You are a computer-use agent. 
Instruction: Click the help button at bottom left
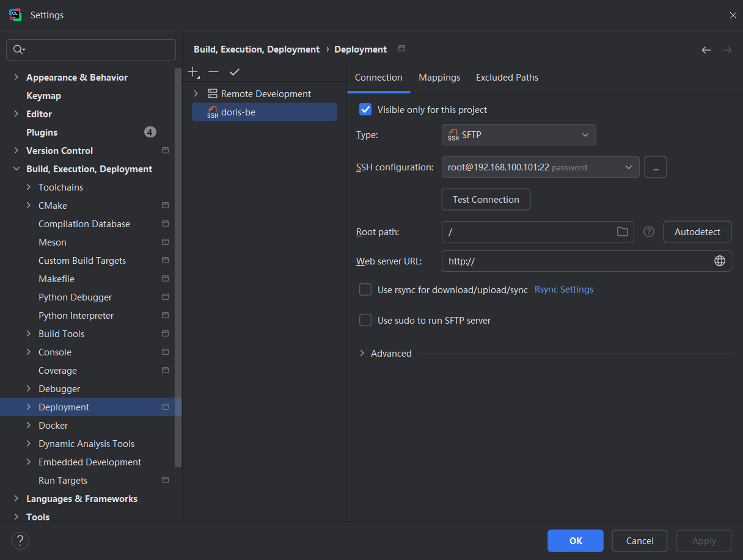(20, 540)
